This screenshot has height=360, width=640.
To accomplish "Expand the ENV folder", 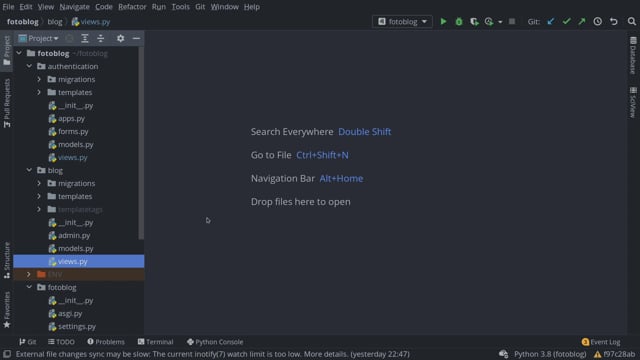I will (x=29, y=274).
